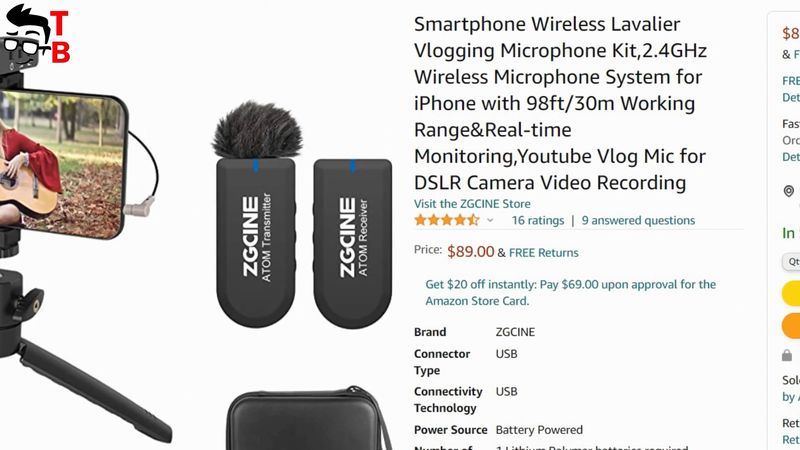Open the Amazon Store Card $20 off offer
Image resolution: width=800 pixels, height=450 pixels.
click(x=570, y=292)
